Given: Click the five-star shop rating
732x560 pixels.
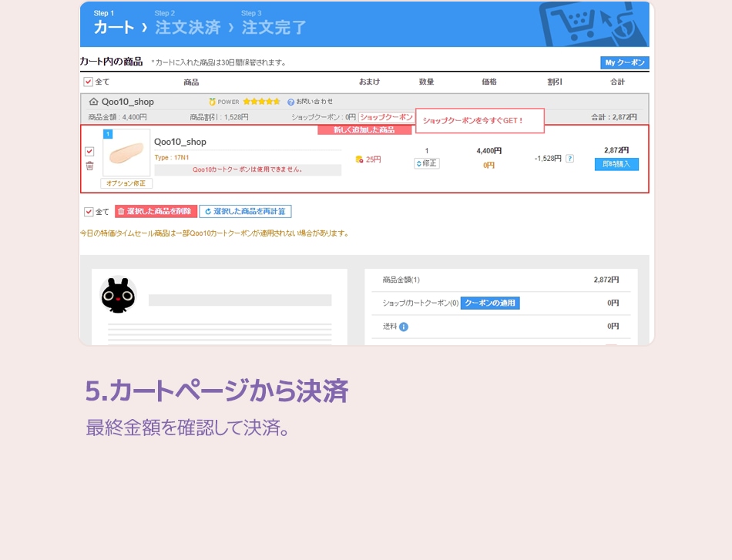Looking at the screenshot, I should pos(261,101).
